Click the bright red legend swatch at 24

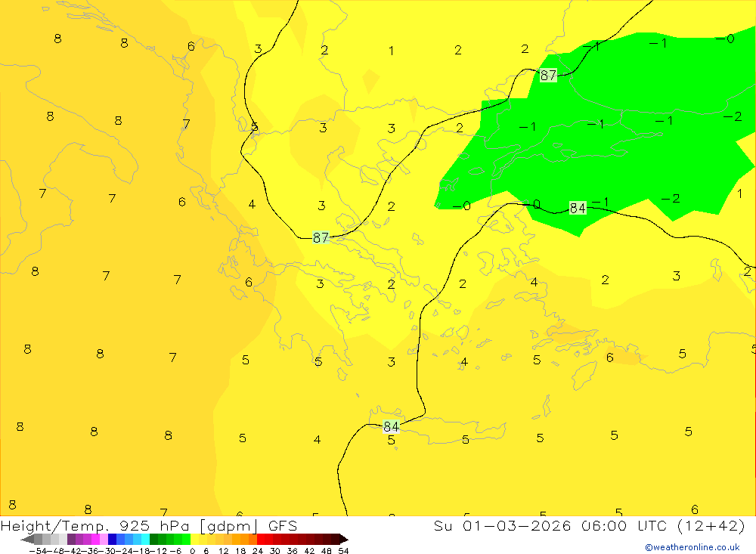point(261,539)
